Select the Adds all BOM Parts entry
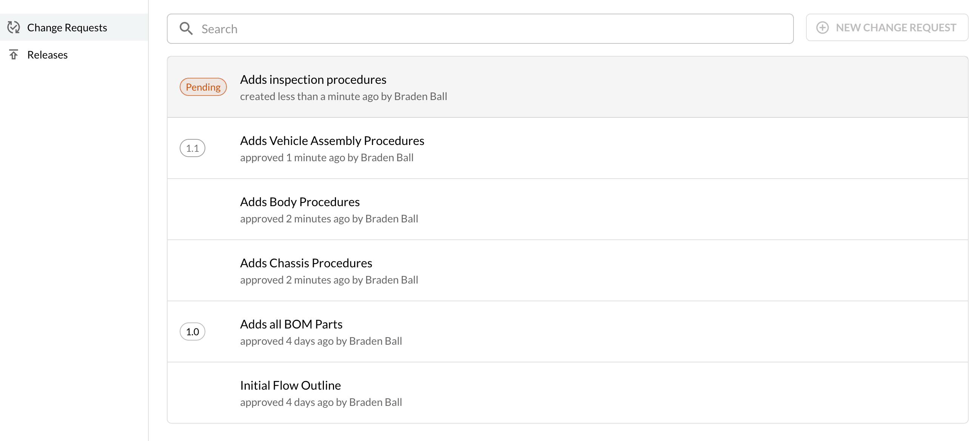Image resolution: width=980 pixels, height=441 pixels. (291, 324)
